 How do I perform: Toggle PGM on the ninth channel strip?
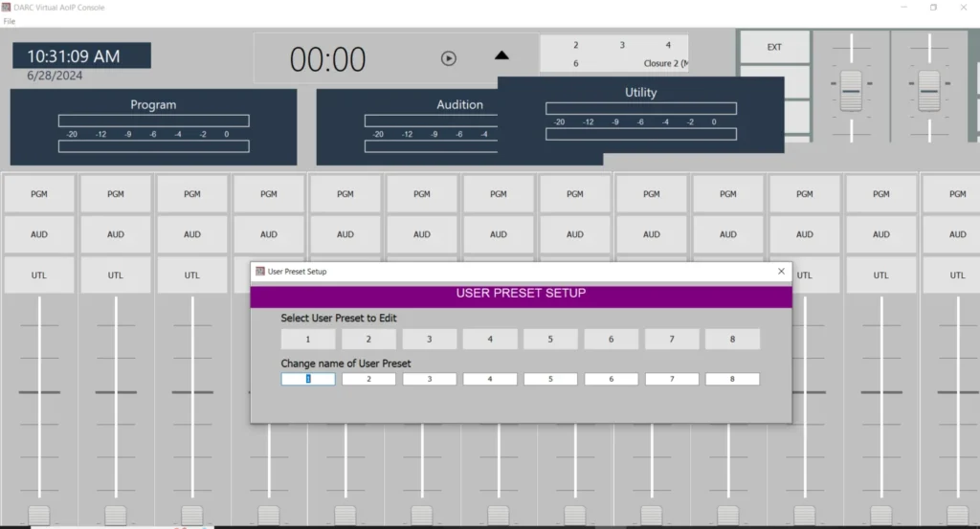[x=651, y=194]
